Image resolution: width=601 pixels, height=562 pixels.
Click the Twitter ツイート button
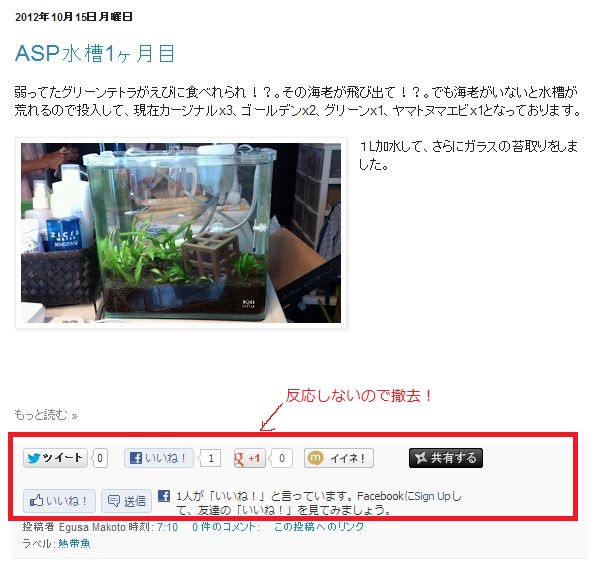coord(55,458)
